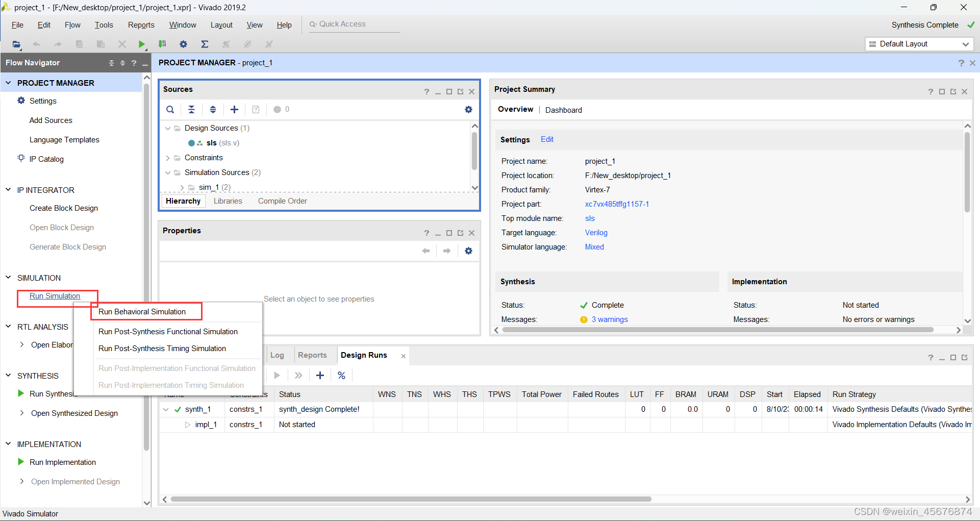Click Run Implementation
This screenshot has width=980, height=521.
62,462
